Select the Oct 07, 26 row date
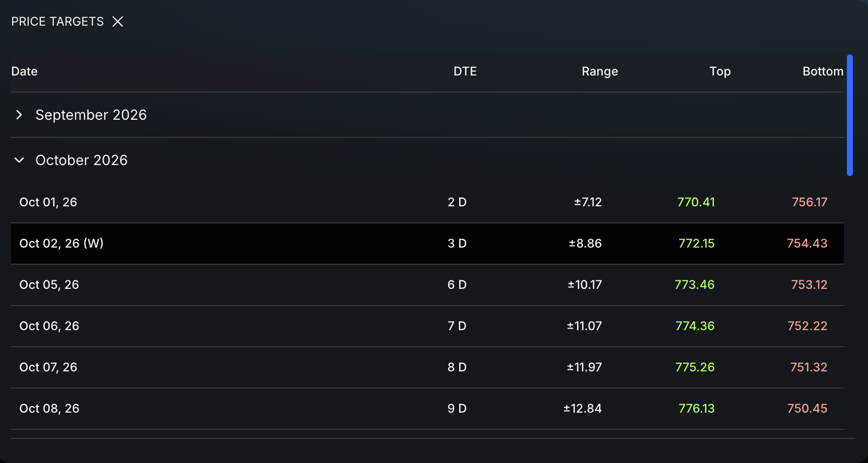The width and height of the screenshot is (868, 463). [48, 367]
